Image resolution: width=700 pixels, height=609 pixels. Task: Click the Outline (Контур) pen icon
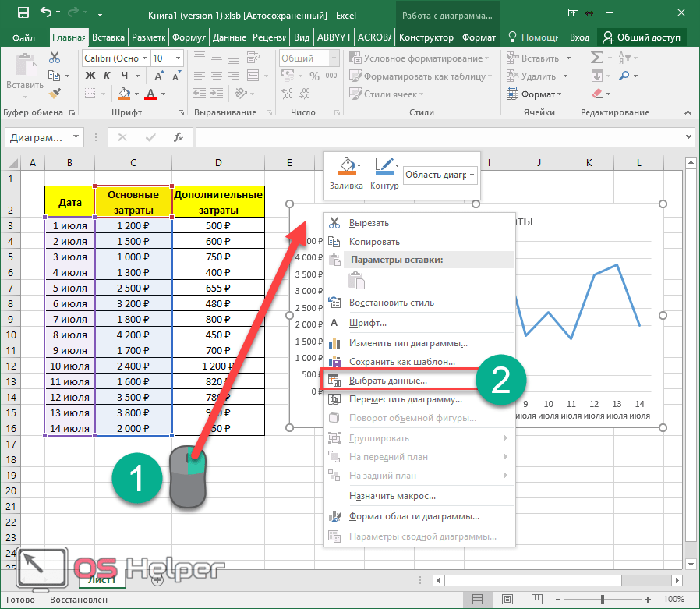tap(384, 166)
